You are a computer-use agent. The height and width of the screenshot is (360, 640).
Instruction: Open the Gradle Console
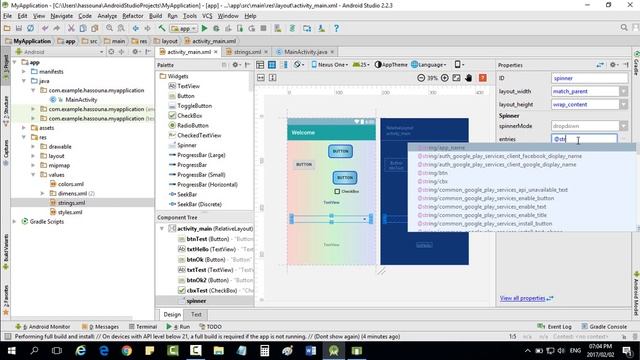604,327
